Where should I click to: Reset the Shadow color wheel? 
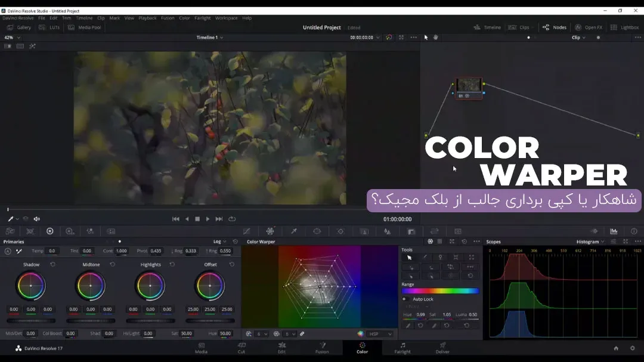click(52, 265)
